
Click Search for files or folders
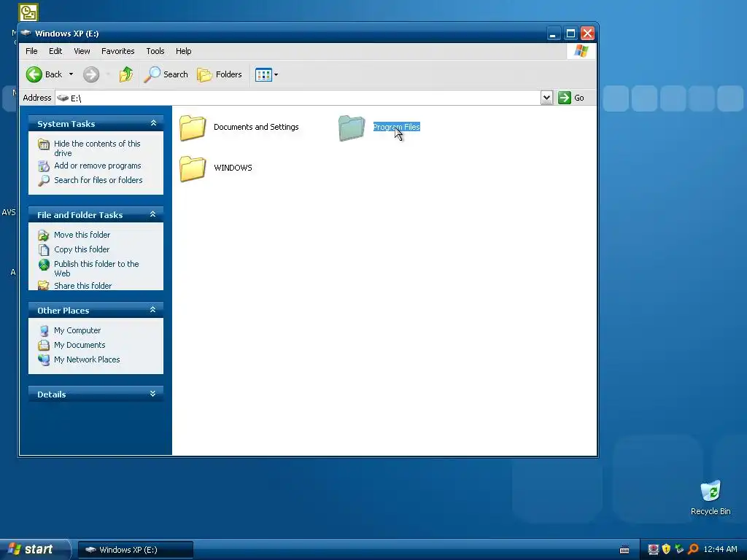pyautogui.click(x=98, y=180)
